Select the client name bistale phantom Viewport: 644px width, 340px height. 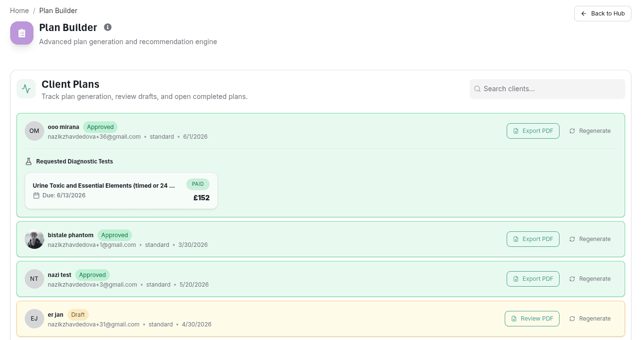(x=71, y=235)
